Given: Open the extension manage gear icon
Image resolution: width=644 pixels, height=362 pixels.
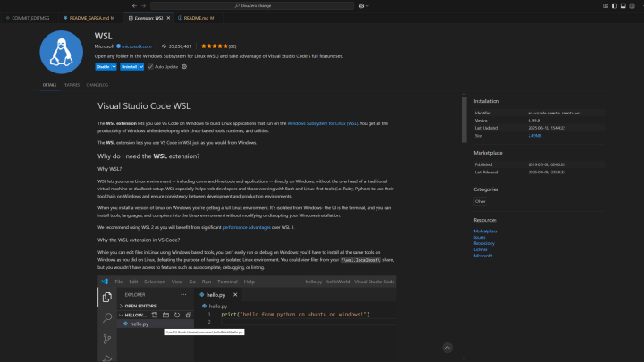Looking at the screenshot, I should pyautogui.click(x=184, y=66).
